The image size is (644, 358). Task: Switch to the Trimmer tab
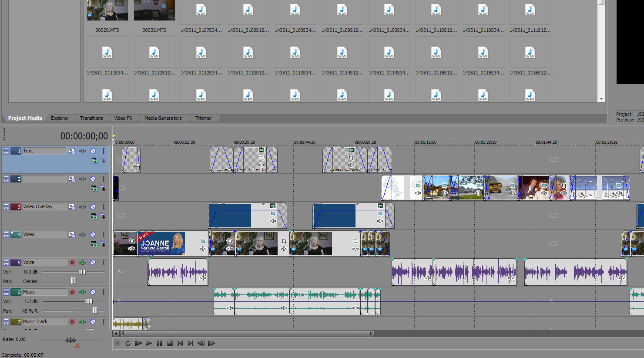coord(204,118)
